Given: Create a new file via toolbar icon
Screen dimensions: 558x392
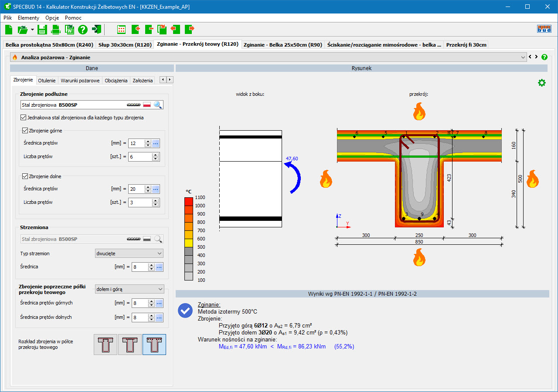Looking at the screenshot, I should tap(9, 30).
